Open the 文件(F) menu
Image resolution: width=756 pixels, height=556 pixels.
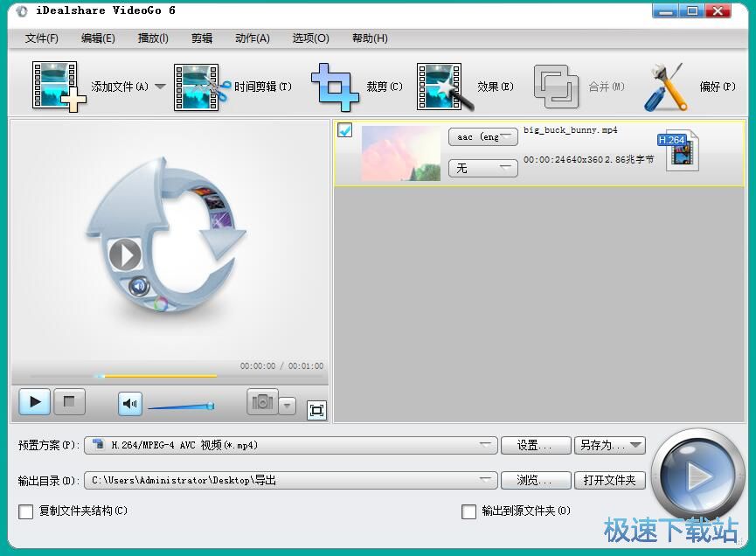pyautogui.click(x=42, y=38)
